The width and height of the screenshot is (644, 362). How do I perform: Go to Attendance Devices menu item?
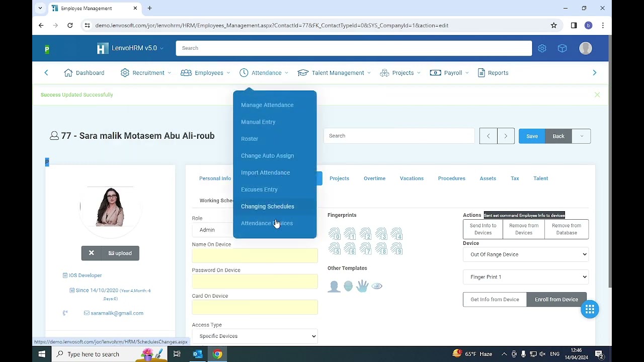267,223
